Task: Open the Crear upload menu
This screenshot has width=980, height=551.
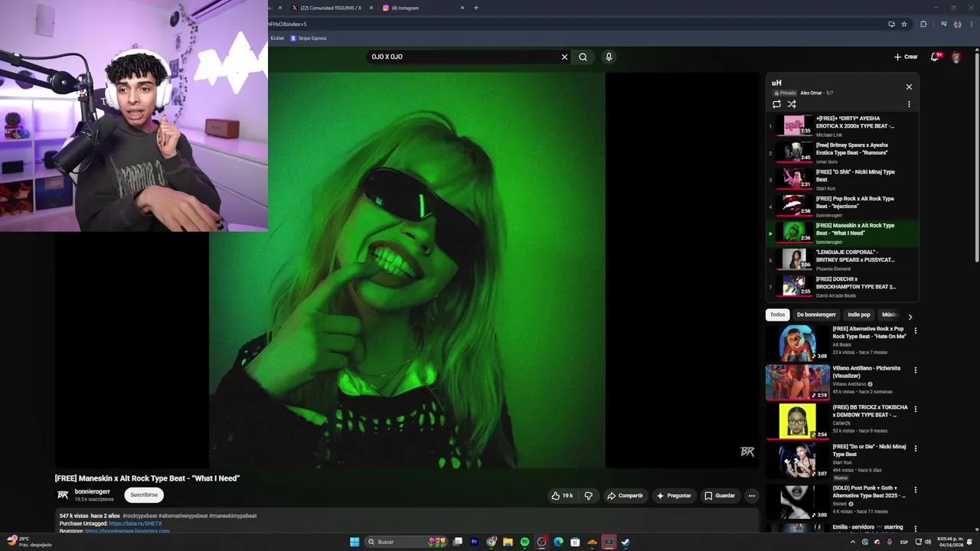Action: coord(906,57)
